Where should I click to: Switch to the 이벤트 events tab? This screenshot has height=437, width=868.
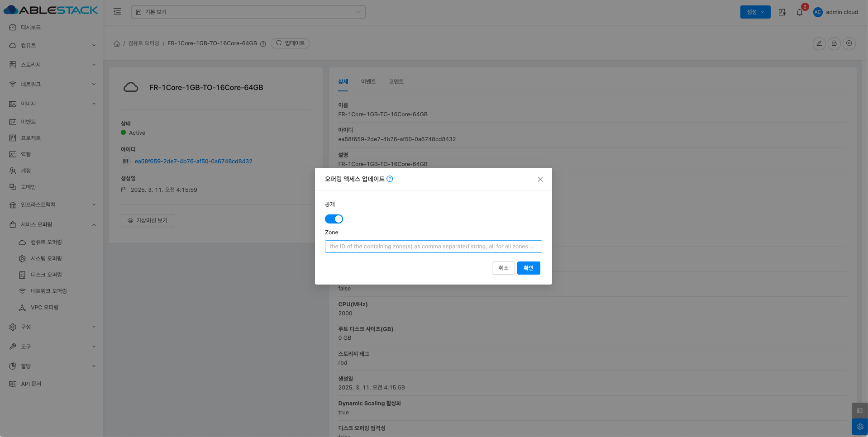click(368, 81)
